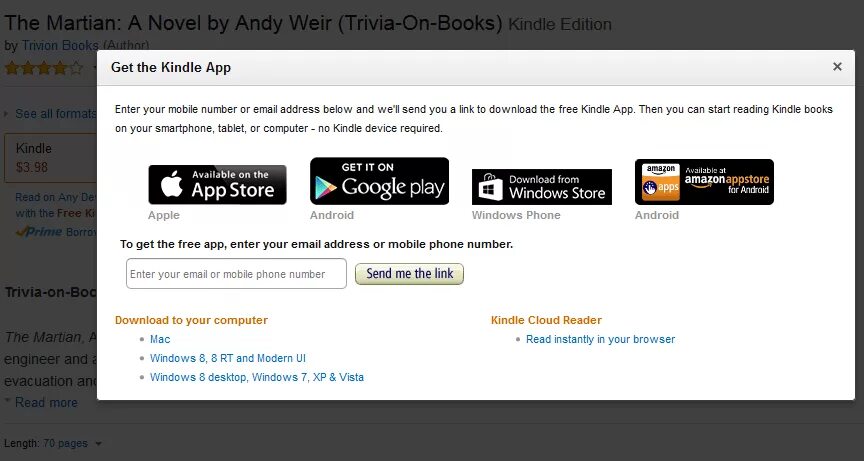Image resolution: width=864 pixels, height=461 pixels.
Task: Expand the Length 70 pages dropdown arrow
Action: coord(98,443)
